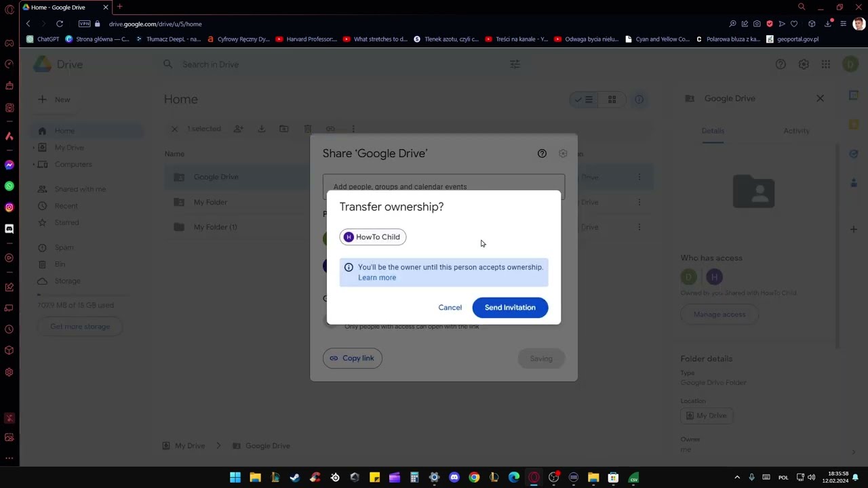Image resolution: width=868 pixels, height=488 pixels.
Task: Open Steam from taskbar
Action: pos(295,477)
